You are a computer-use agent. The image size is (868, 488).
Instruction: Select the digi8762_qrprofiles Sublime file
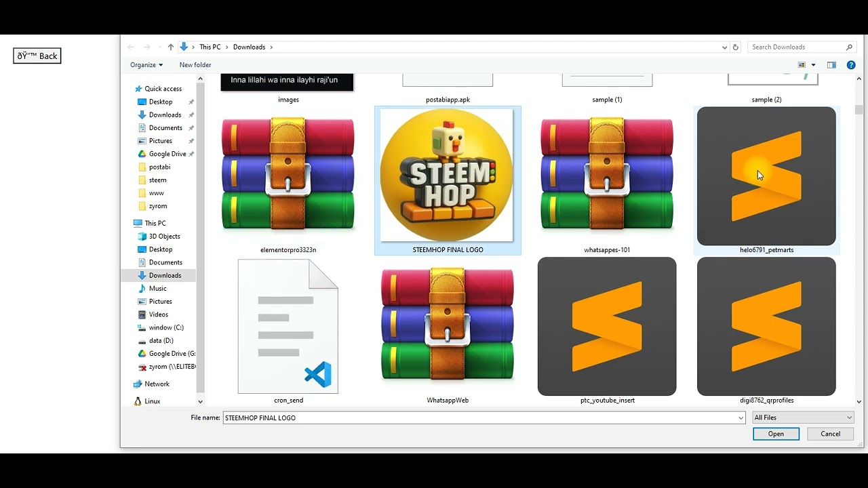(766, 331)
